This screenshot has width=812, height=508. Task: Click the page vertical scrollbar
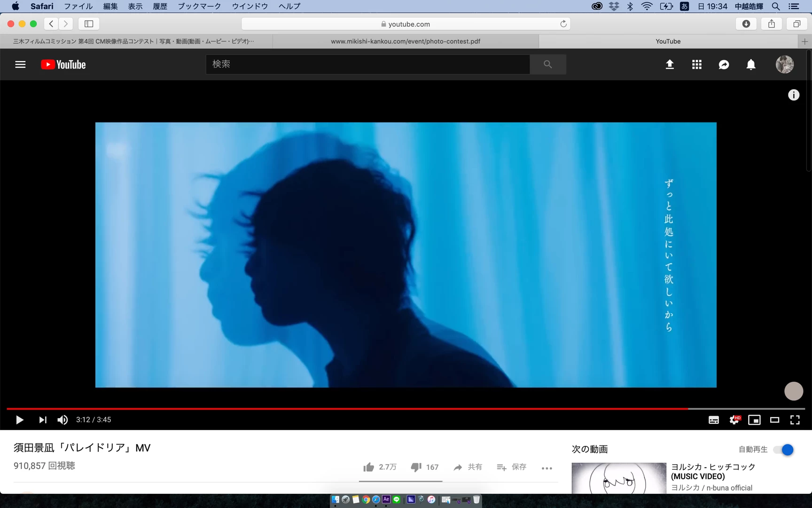click(809, 111)
